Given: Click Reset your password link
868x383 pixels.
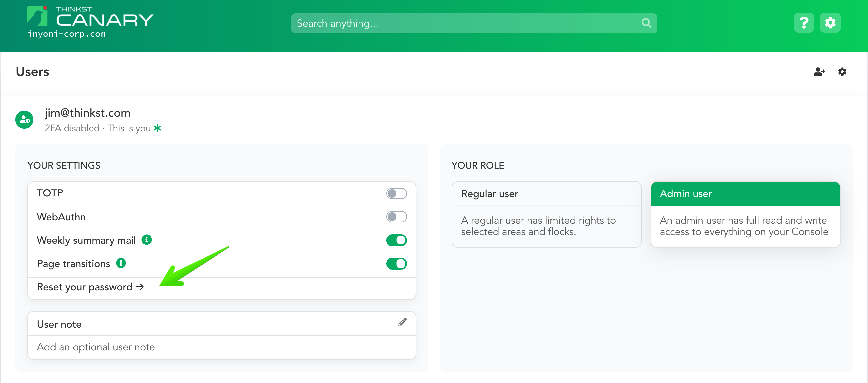Looking at the screenshot, I should pyautogui.click(x=90, y=287).
